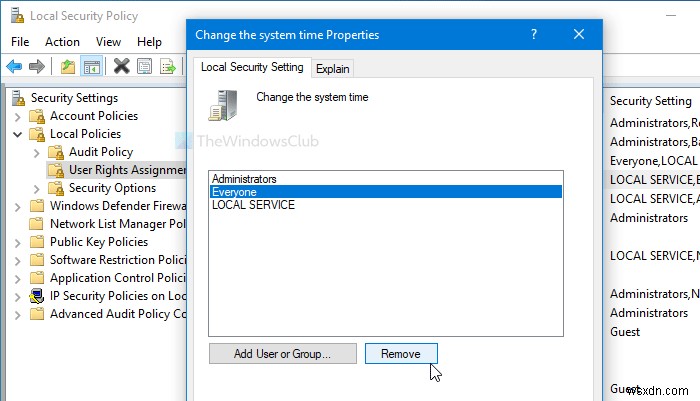Select Security Options in the tree

112,188
